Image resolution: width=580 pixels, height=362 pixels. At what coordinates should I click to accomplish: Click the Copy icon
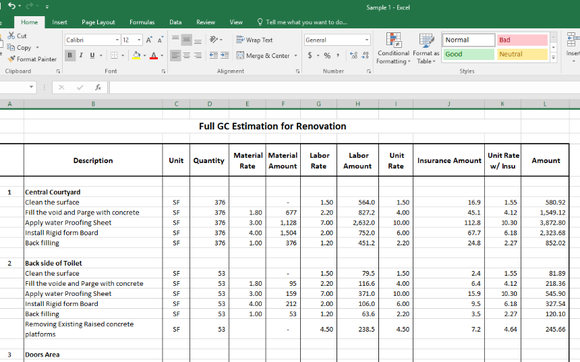pyautogui.click(x=11, y=47)
